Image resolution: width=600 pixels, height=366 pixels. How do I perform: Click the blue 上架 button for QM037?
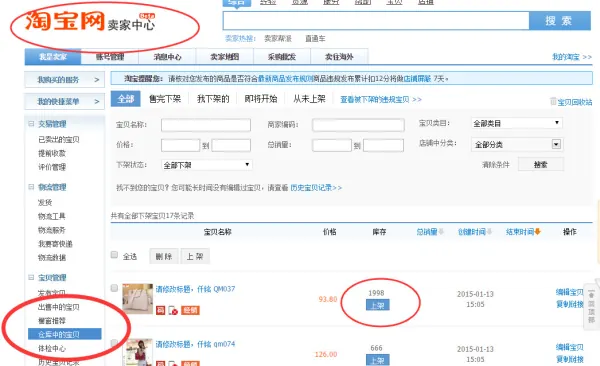click(x=377, y=305)
